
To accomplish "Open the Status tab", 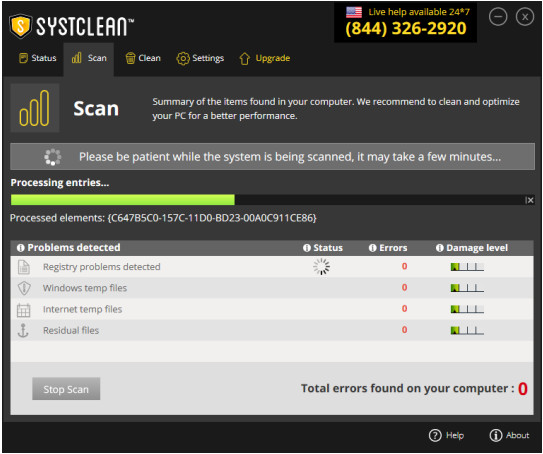I will tap(37, 58).
